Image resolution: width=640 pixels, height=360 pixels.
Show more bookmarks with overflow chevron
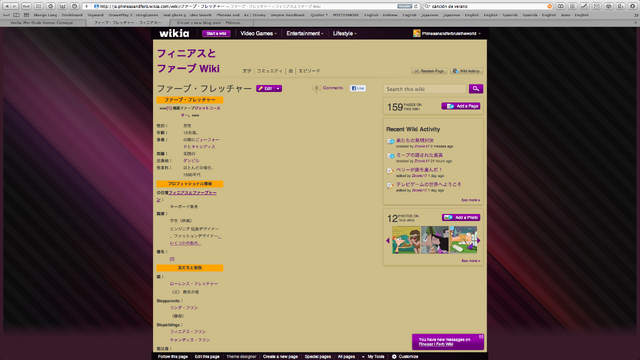tap(636, 15)
